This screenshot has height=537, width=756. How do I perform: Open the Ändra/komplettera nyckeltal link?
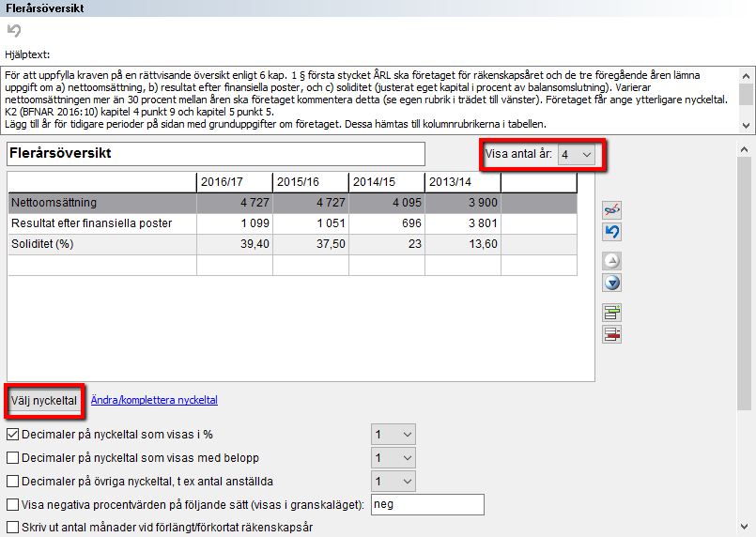[154, 400]
